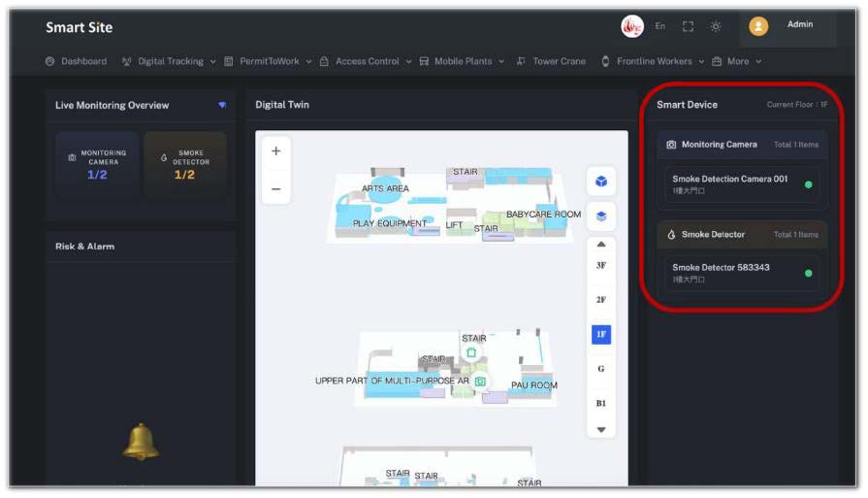Viewport: 868px width, 498px height.
Task: Click the Frontline Workers watch icon
Action: pos(605,61)
